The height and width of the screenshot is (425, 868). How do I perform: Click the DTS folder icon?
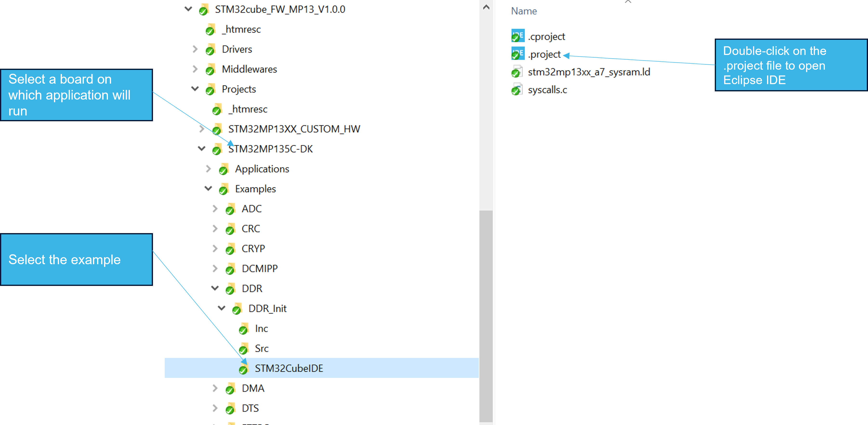pyautogui.click(x=231, y=408)
